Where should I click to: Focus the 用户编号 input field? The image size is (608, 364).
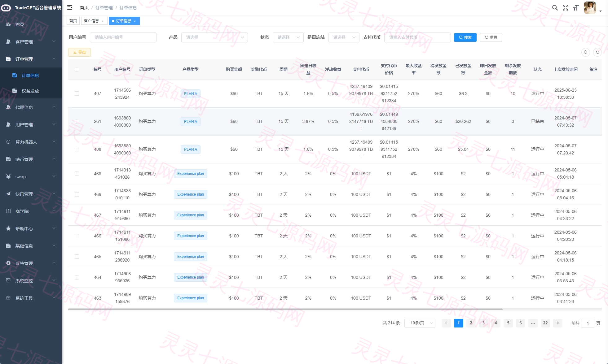coord(123,37)
